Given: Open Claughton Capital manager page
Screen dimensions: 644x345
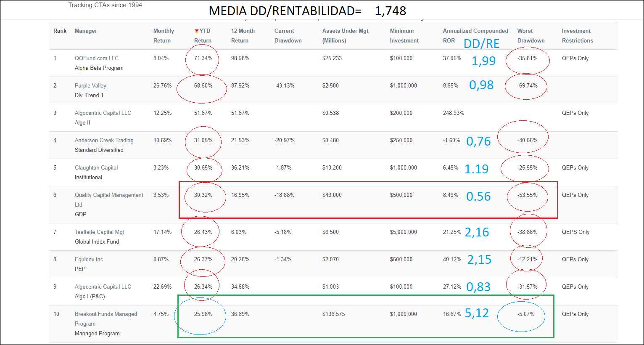Looking at the screenshot, I should click(96, 168).
